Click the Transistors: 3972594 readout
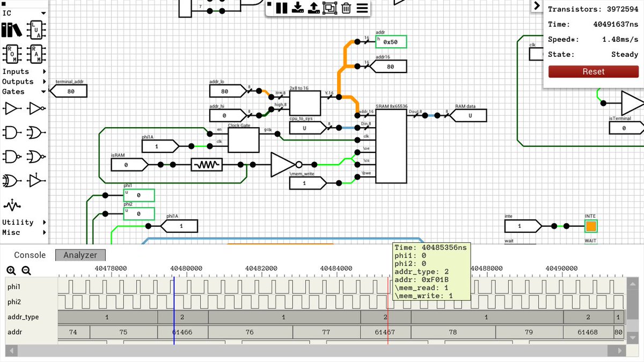This screenshot has height=362, width=644. coord(593,9)
